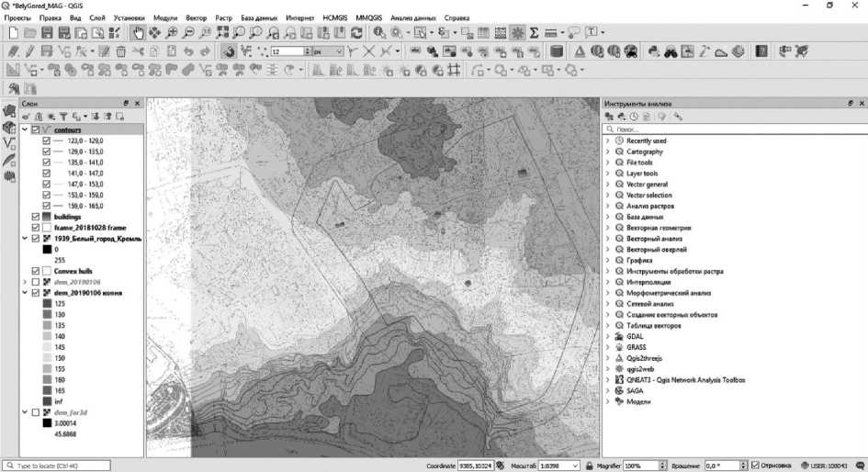Collapse the contours layer tree
This screenshot has width=868, height=472.
(25, 129)
